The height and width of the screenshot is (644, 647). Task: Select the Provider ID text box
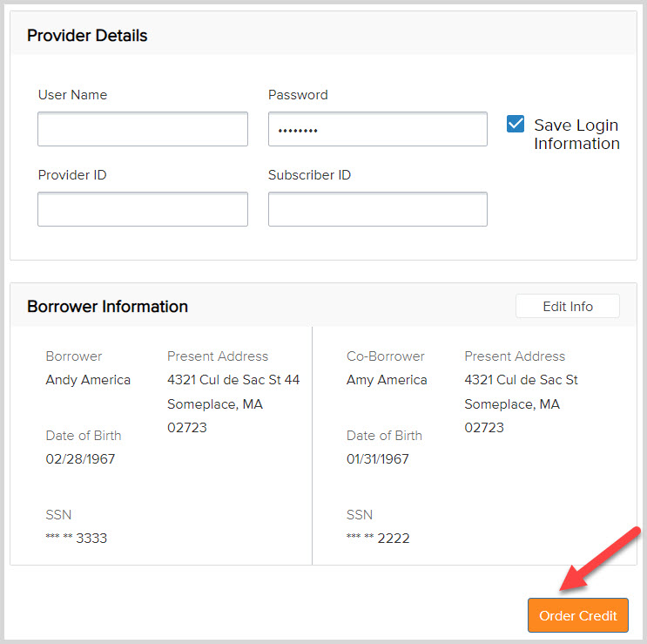pyautogui.click(x=143, y=209)
